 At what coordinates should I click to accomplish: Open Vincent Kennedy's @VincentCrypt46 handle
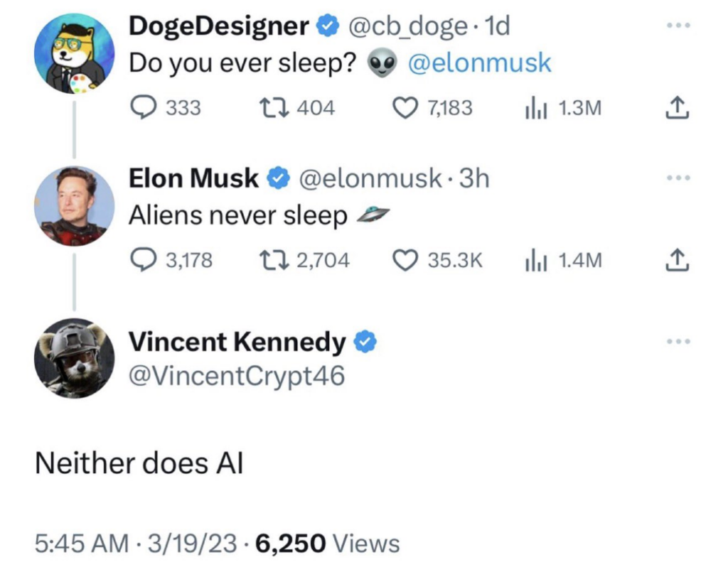click(236, 375)
